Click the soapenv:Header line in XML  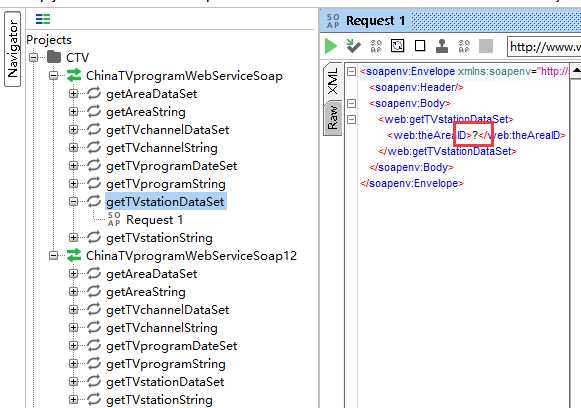click(x=416, y=87)
